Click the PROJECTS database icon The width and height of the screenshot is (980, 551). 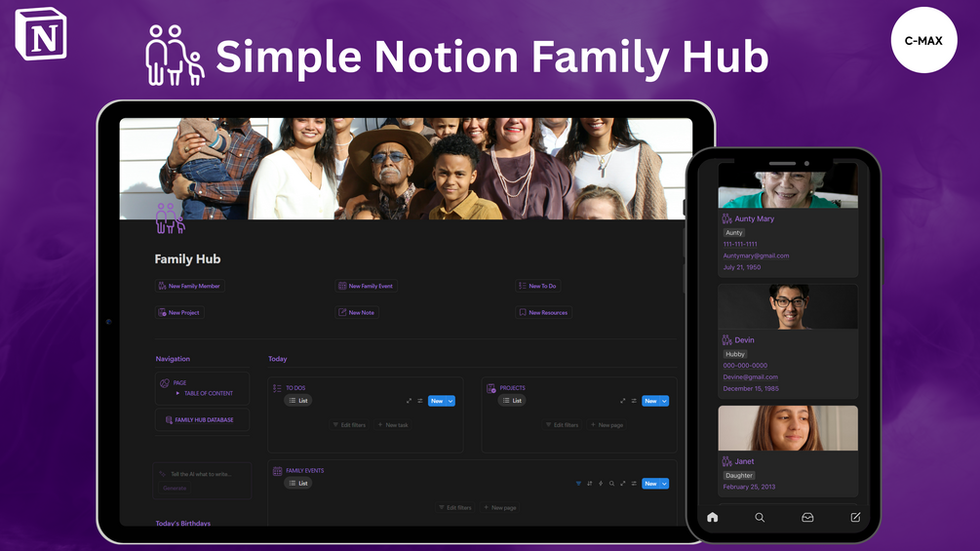(x=491, y=388)
